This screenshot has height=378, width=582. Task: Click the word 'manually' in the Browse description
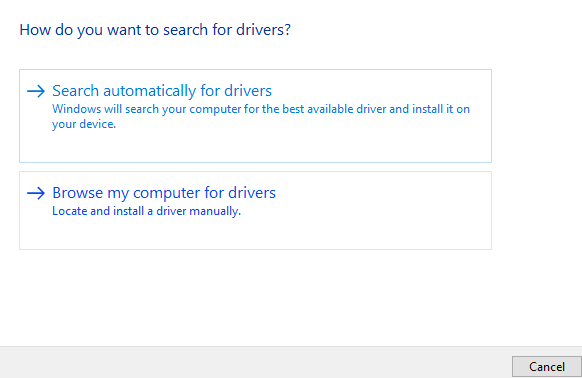(x=215, y=211)
